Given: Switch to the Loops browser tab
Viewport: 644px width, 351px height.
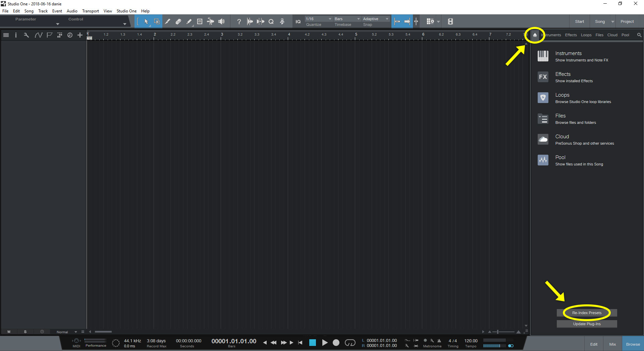Looking at the screenshot, I should 586,35.
